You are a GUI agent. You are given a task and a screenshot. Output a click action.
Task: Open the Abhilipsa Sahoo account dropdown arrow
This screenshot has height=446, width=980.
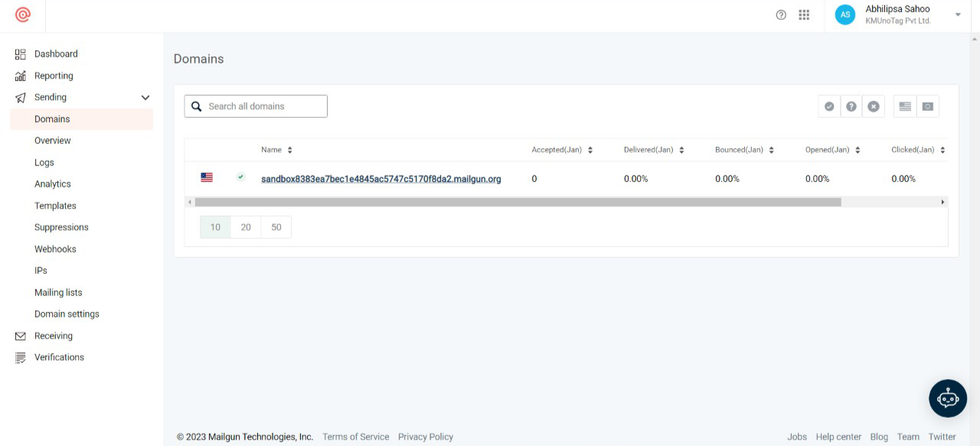958,15
